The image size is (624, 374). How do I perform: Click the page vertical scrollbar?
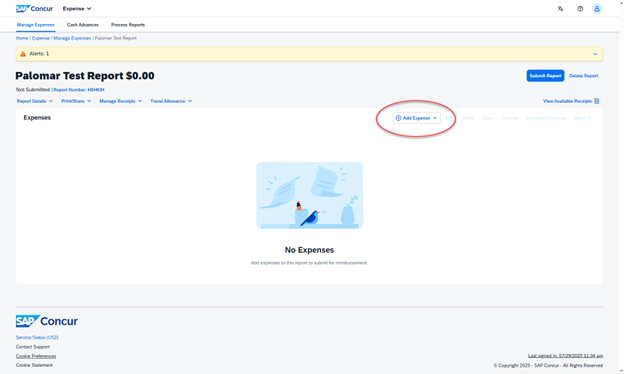[621, 187]
